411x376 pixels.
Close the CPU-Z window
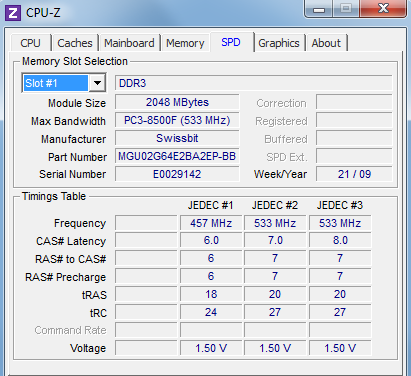pyautogui.click(x=383, y=8)
